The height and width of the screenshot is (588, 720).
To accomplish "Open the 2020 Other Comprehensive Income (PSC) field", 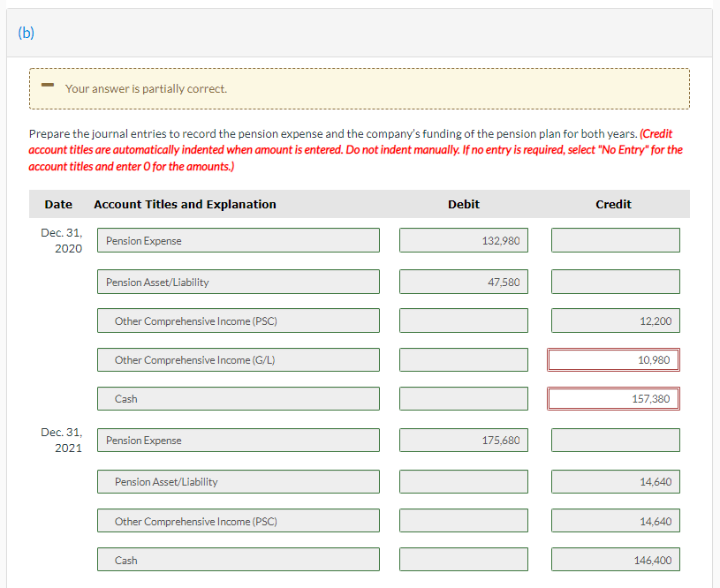I will [239, 320].
